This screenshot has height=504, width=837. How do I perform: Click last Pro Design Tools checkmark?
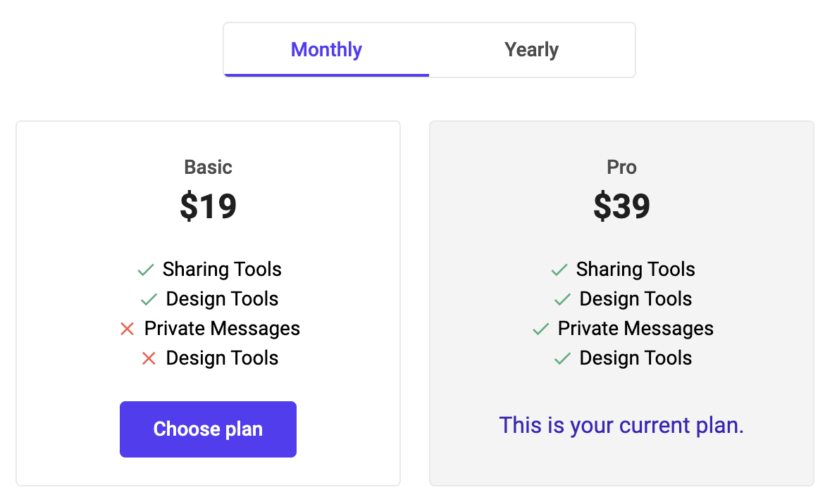click(x=562, y=358)
